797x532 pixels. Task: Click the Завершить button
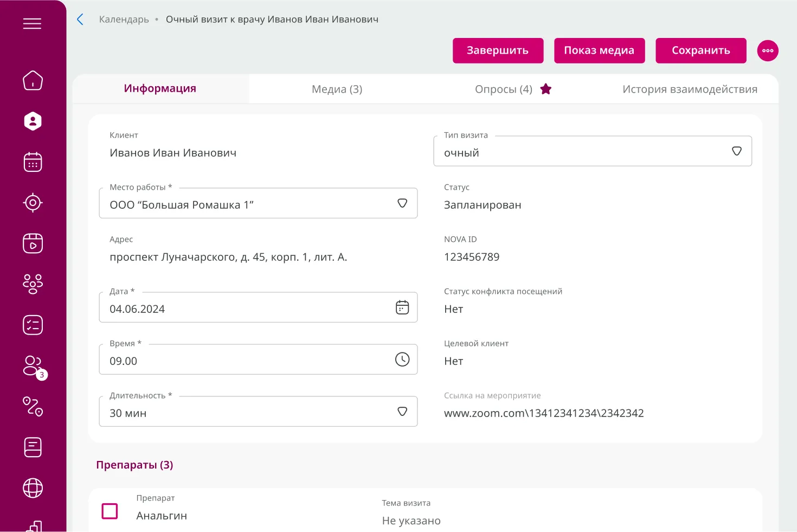(x=498, y=50)
